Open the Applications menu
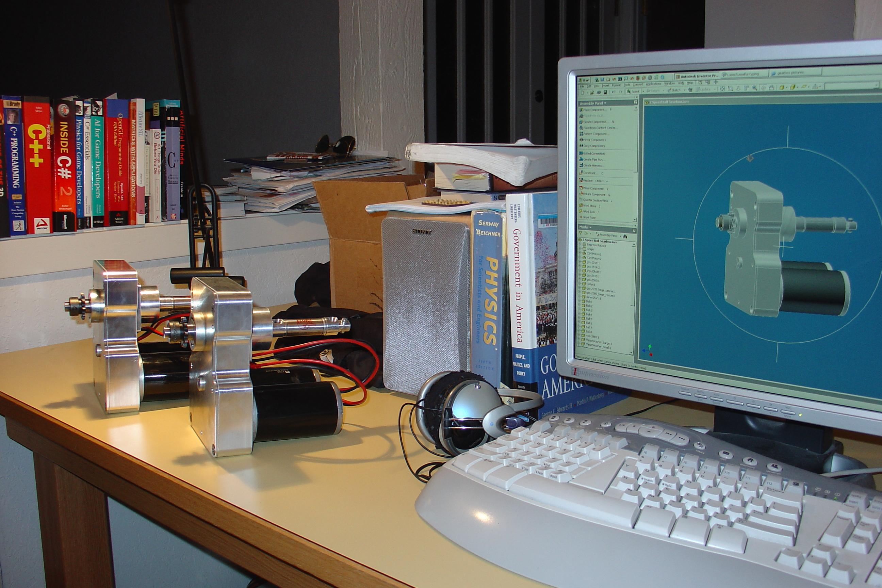Image resolution: width=882 pixels, height=588 pixels. 654,84
